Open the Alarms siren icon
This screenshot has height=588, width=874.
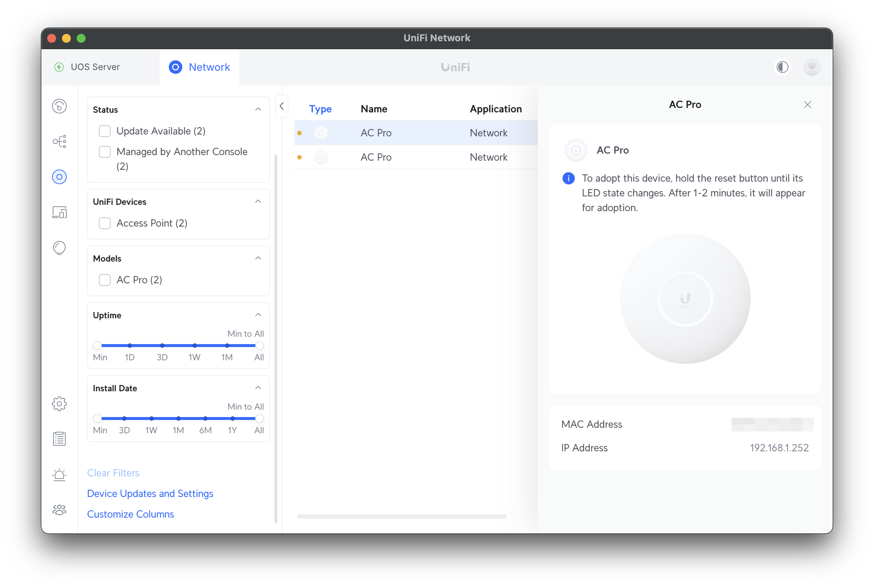(x=59, y=475)
